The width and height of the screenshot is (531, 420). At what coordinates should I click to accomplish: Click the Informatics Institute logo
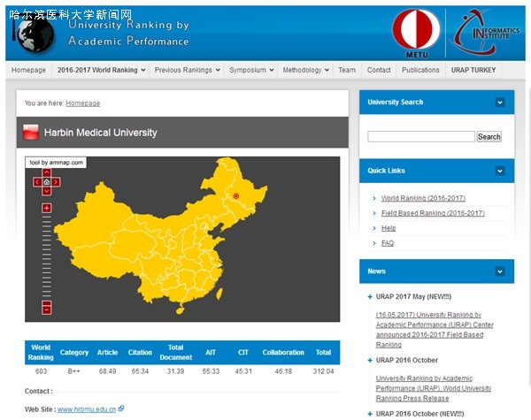(x=484, y=34)
